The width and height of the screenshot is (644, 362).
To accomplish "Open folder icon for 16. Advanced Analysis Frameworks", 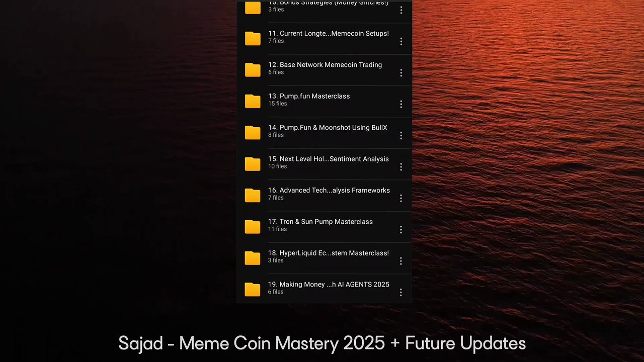I will click(253, 195).
